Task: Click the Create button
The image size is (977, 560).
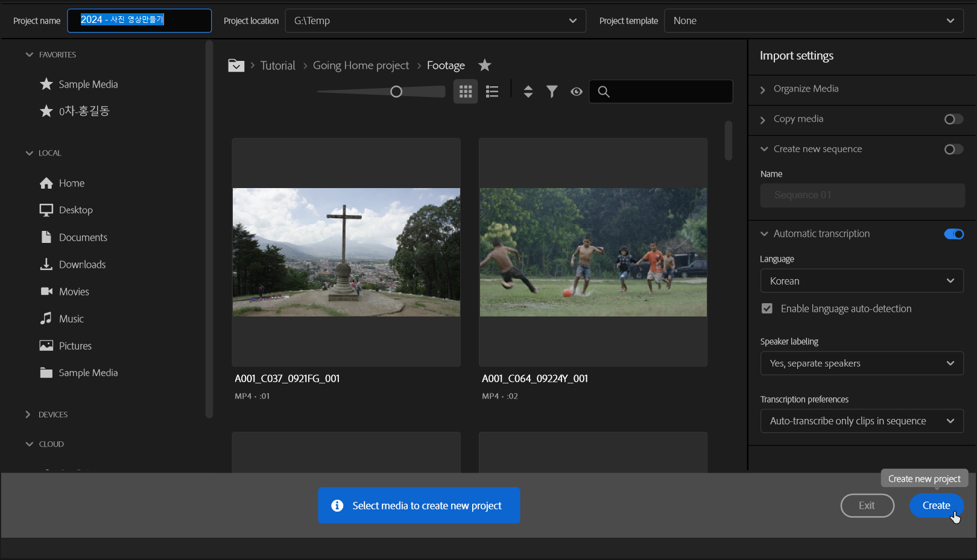Action: pyautogui.click(x=936, y=506)
